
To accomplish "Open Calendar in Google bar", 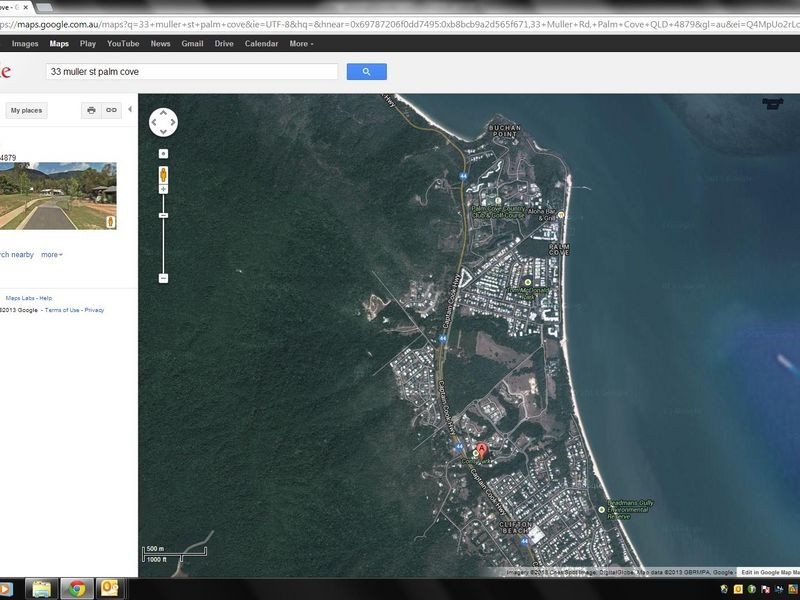I will [x=261, y=44].
